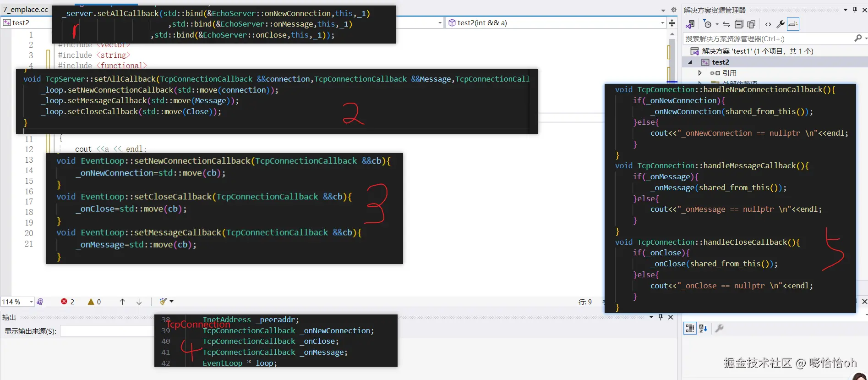Open the editor tab list dropdown arrow
Image resolution: width=868 pixels, height=380 pixels.
663,10
